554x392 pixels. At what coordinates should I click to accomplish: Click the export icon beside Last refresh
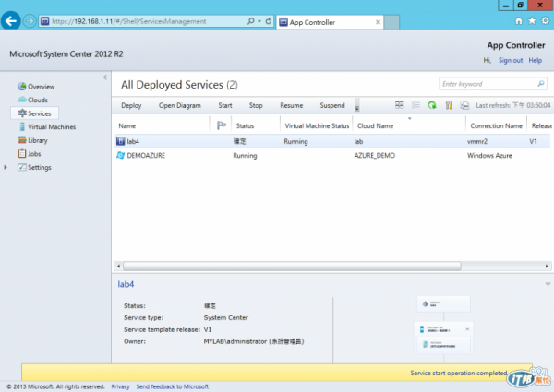(x=464, y=105)
